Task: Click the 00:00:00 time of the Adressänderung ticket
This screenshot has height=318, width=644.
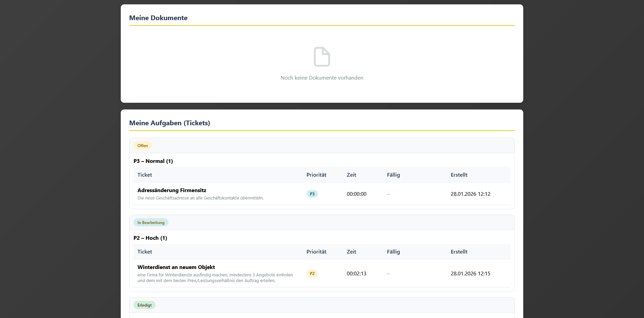Action: coord(356,194)
